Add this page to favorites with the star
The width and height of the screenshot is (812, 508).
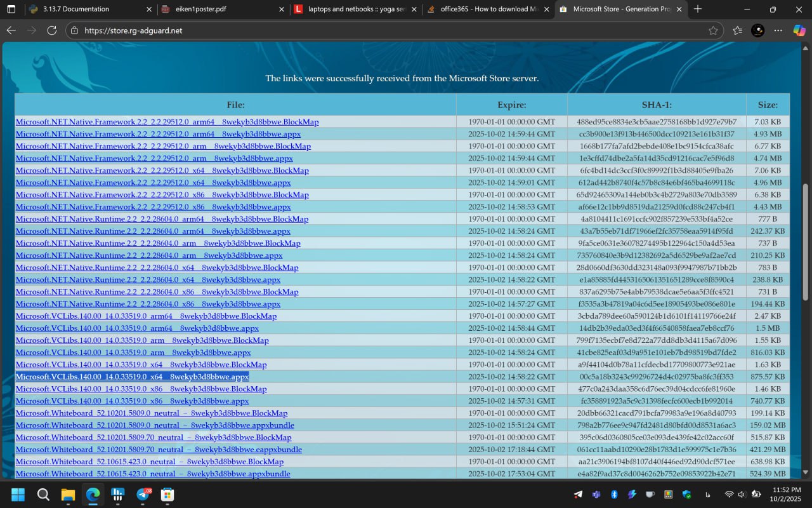(713, 30)
